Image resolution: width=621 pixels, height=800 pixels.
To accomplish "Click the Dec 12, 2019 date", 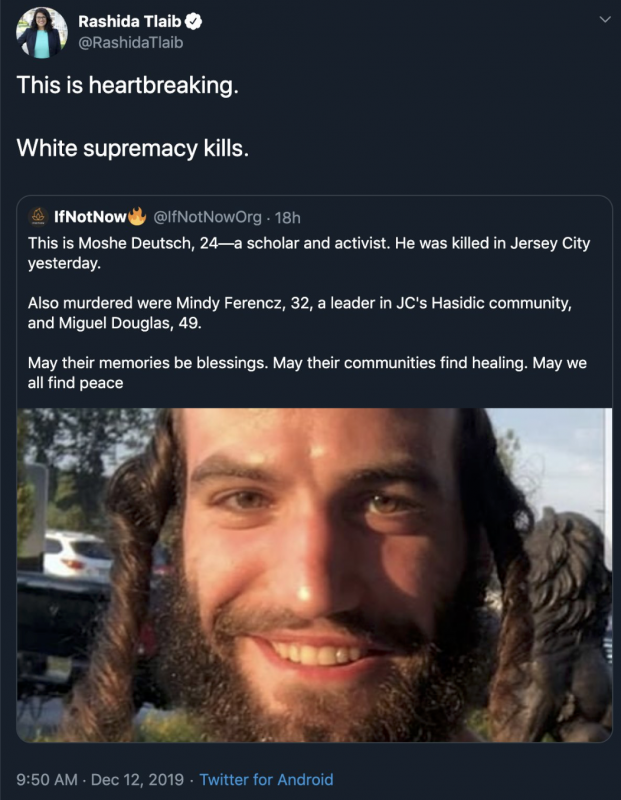I will (137, 780).
